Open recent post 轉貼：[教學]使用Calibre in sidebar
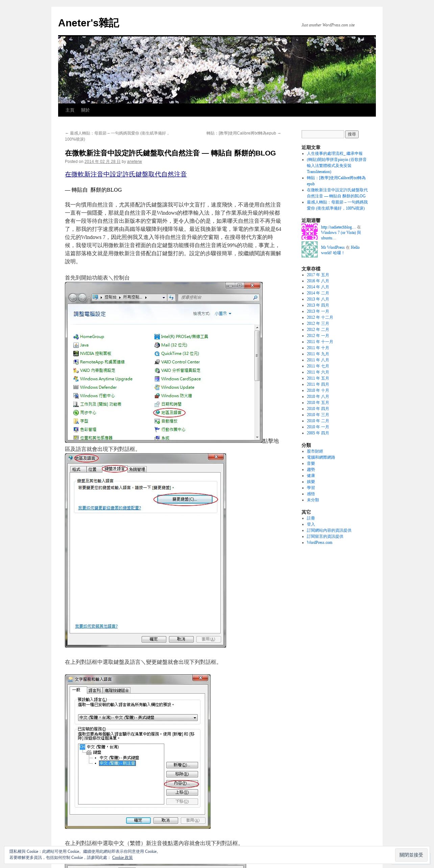434x868 pixels. pyautogui.click(x=336, y=181)
